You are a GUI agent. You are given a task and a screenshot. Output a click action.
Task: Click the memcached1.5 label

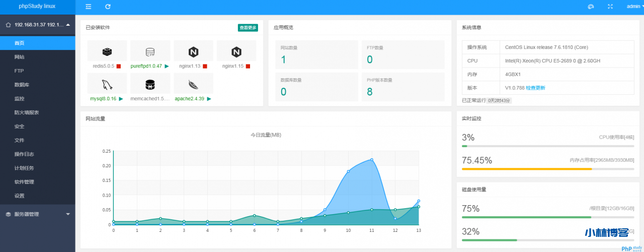pos(149,99)
